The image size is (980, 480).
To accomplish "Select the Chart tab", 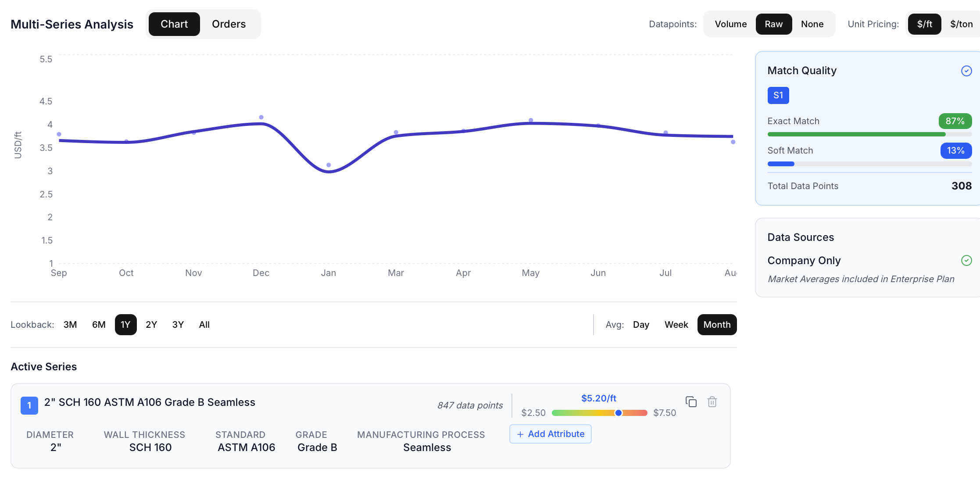I will (x=174, y=24).
